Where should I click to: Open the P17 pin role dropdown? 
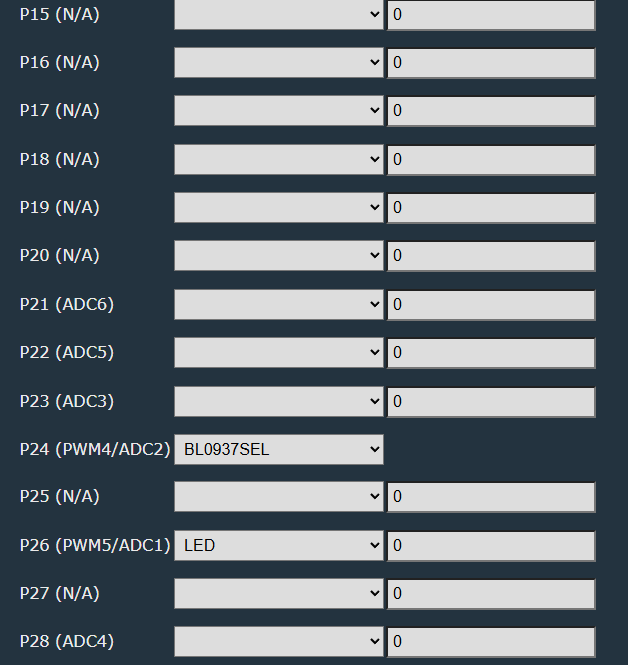[278, 111]
